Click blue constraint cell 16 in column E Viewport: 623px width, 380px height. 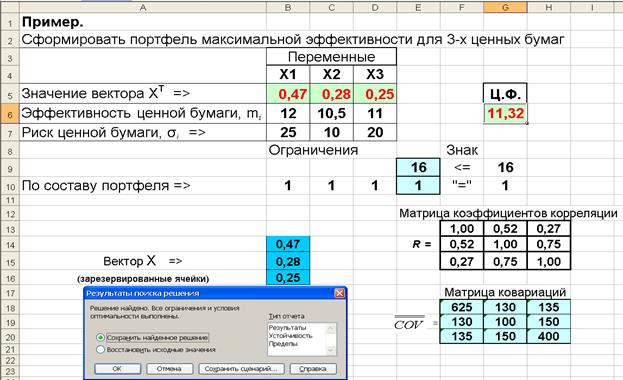pos(418,167)
